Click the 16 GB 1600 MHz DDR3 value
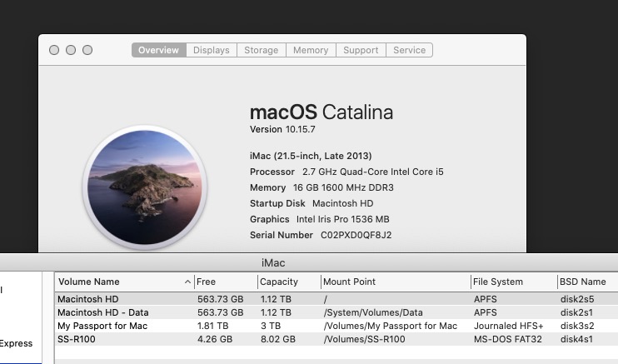This screenshot has width=618, height=364. click(x=343, y=187)
